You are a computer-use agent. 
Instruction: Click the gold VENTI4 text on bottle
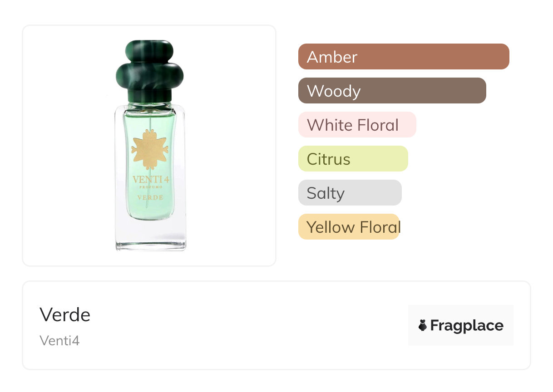point(150,180)
